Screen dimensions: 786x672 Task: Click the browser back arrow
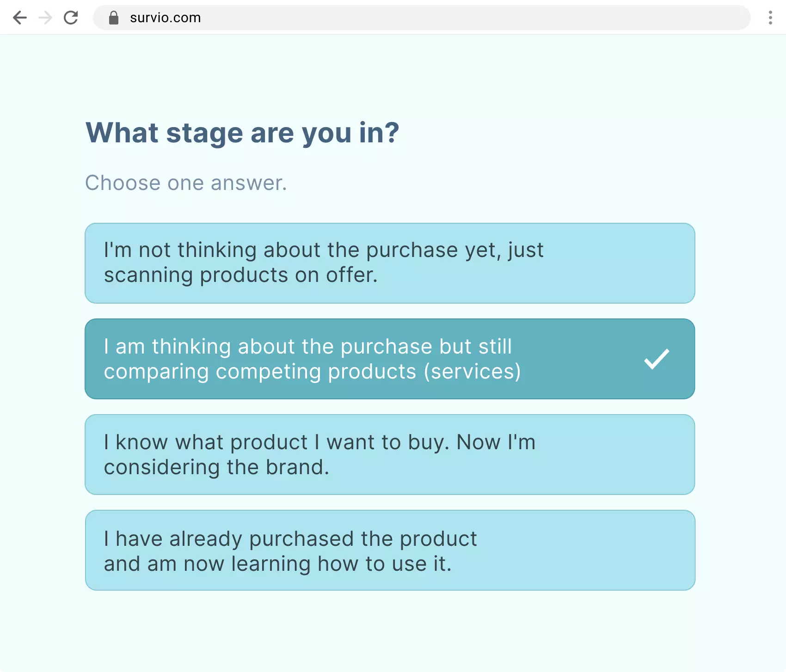point(19,18)
